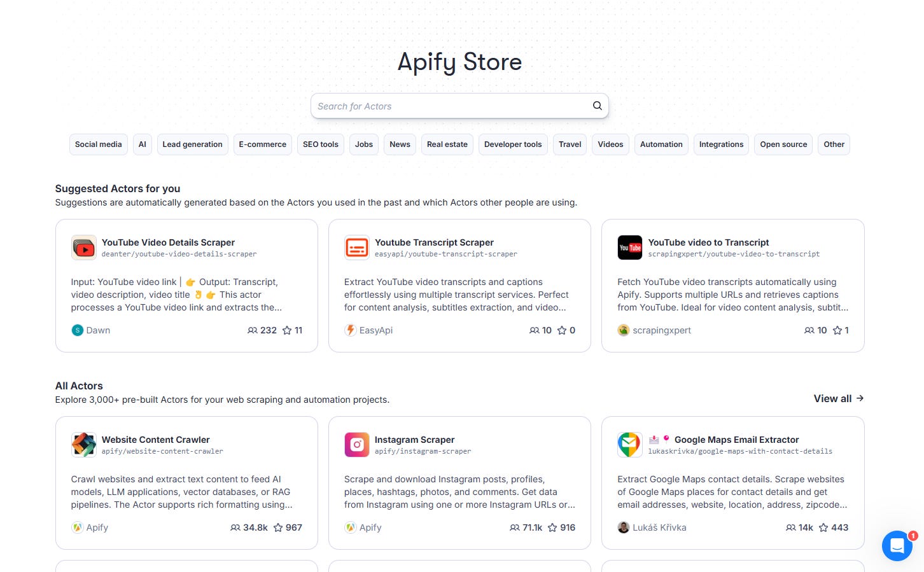This screenshot has width=924, height=572.
Task: Click Apify avatar under Website Content Crawler
Action: [78, 527]
